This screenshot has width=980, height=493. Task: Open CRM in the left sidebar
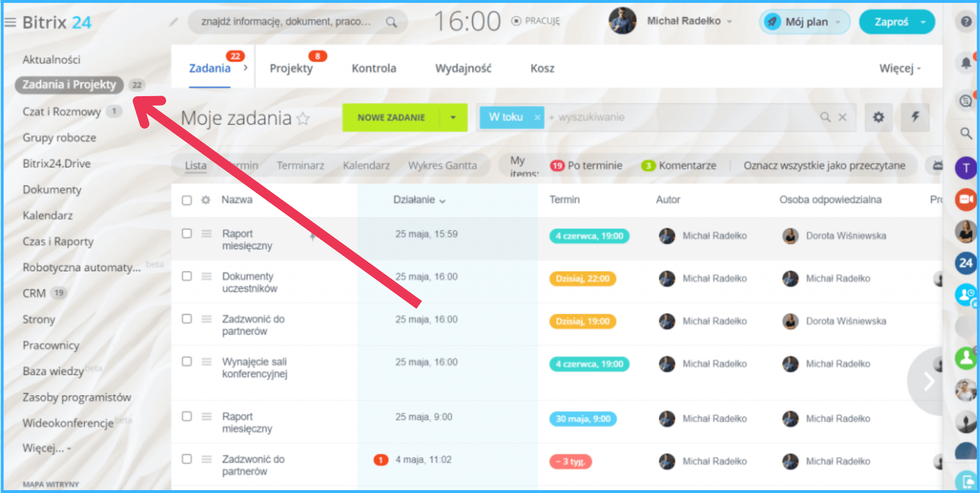pyautogui.click(x=34, y=293)
